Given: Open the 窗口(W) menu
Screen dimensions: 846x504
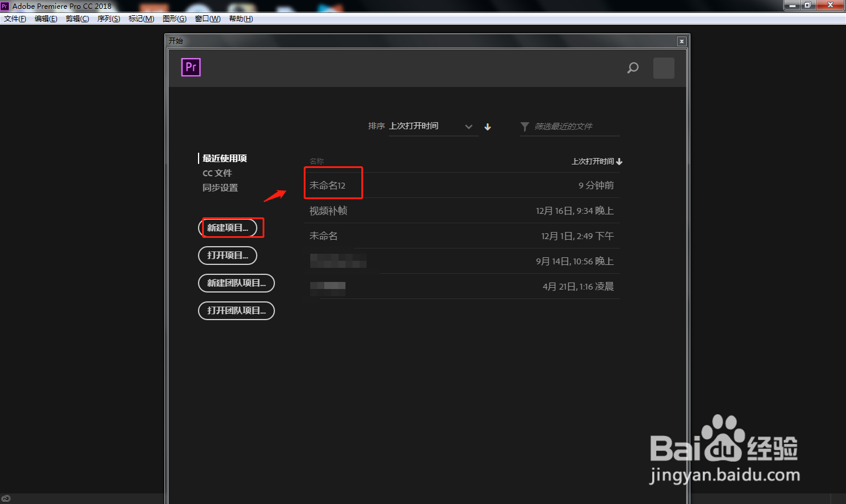Looking at the screenshot, I should pyautogui.click(x=208, y=19).
